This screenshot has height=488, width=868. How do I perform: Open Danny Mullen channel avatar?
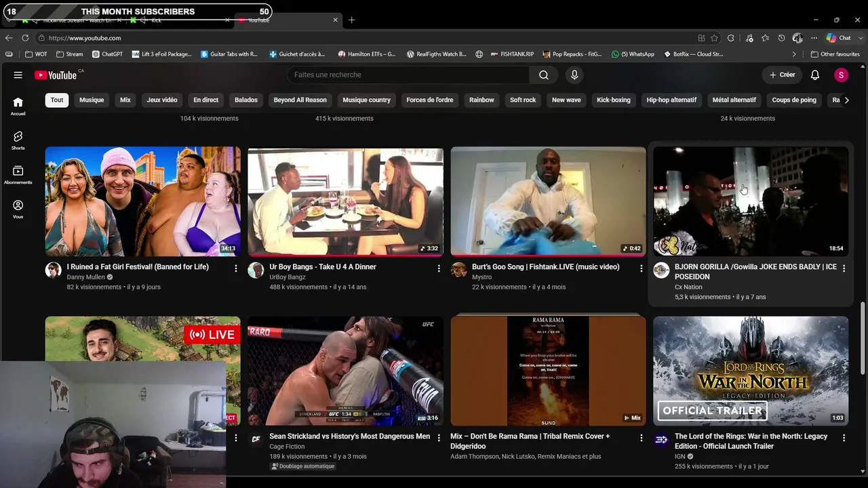53,270
